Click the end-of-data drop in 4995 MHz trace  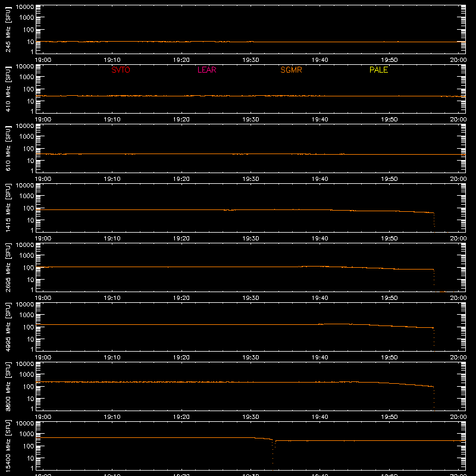tap(434, 339)
